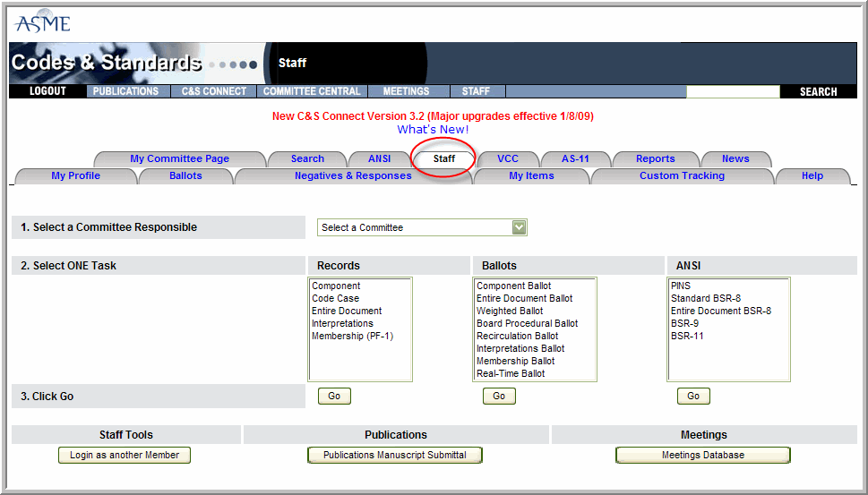Select Weighted Ballot in the Ballots list
The height and width of the screenshot is (495, 868).
510,311
